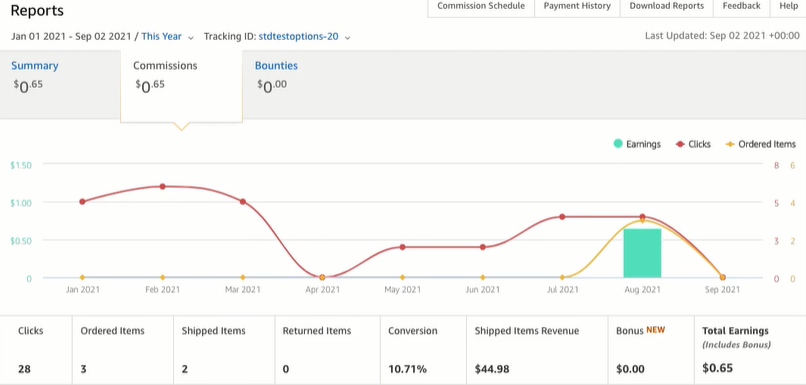Select the Commissions tab
The height and width of the screenshot is (385, 806).
pyautogui.click(x=165, y=66)
